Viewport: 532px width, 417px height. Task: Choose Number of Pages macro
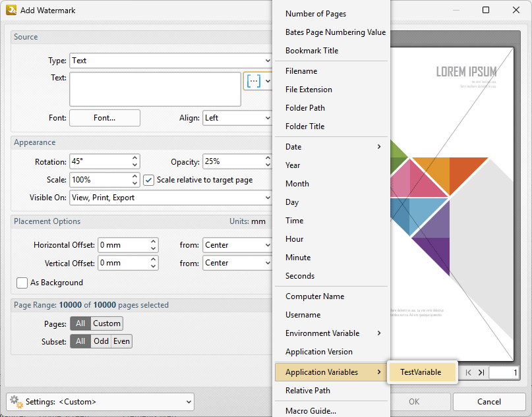tap(331, 14)
